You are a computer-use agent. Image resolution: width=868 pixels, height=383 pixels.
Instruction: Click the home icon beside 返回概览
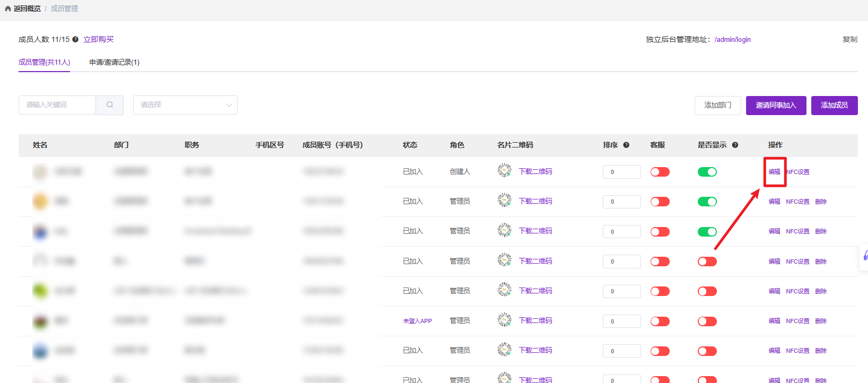[8, 8]
